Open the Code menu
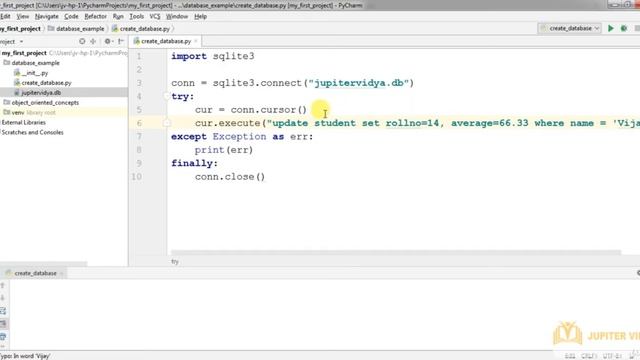 (71, 16)
